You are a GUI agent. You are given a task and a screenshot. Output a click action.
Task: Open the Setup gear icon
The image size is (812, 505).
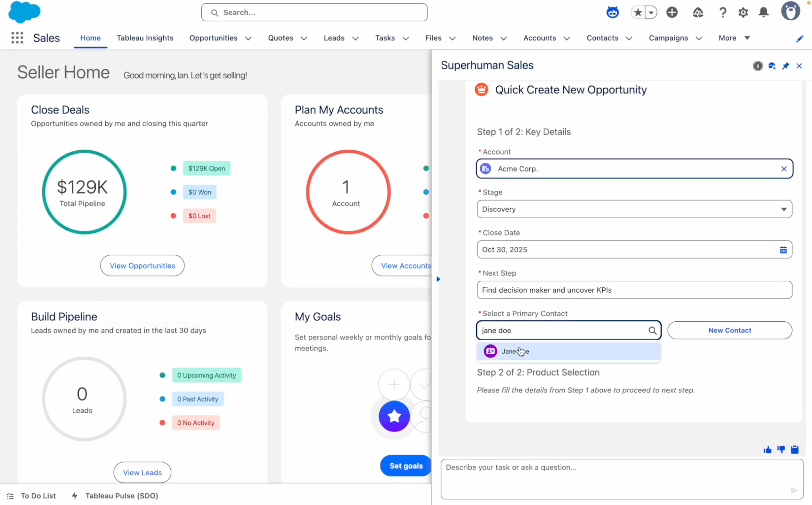(743, 13)
